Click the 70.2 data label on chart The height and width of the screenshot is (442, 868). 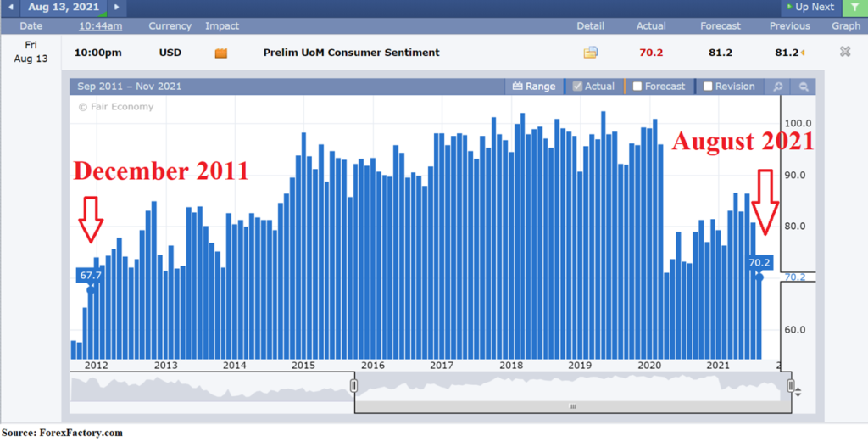pyautogui.click(x=759, y=262)
